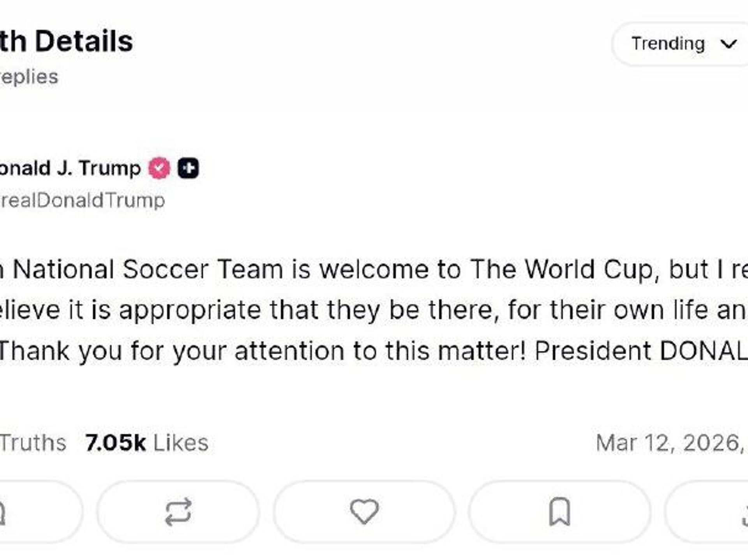The width and height of the screenshot is (748, 560).
Task: Click the dark plus badge beside the name
Action: 189,168
